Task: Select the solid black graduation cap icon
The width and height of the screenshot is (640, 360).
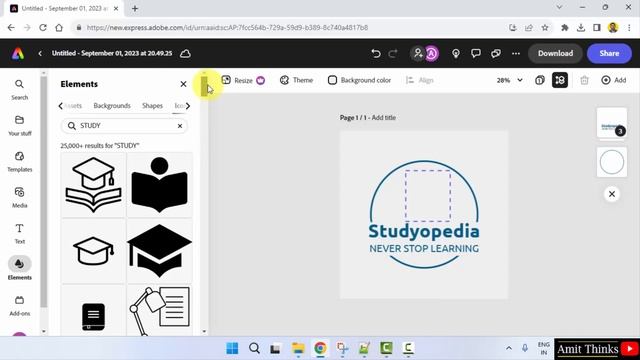Action: pyautogui.click(x=160, y=251)
